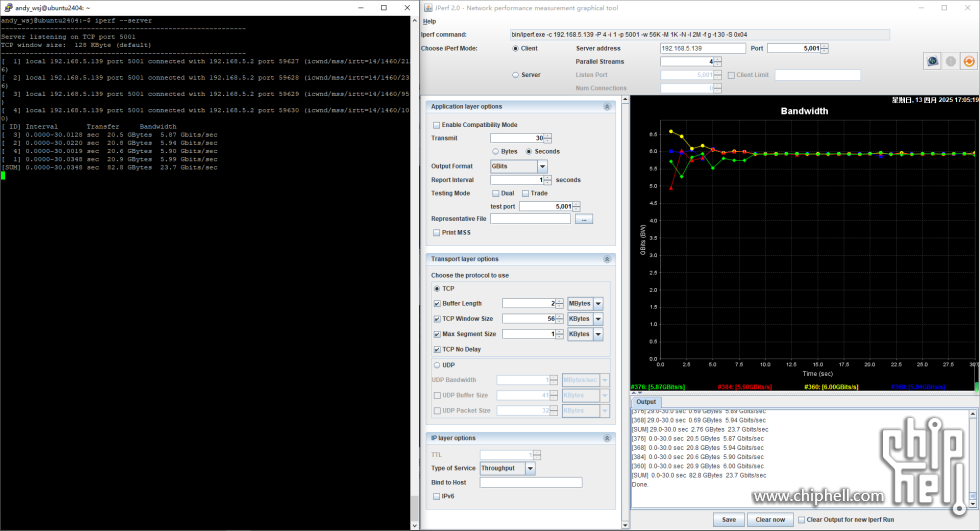Open the Output Format dropdown
The height and width of the screenshot is (531, 980).
[x=542, y=167]
